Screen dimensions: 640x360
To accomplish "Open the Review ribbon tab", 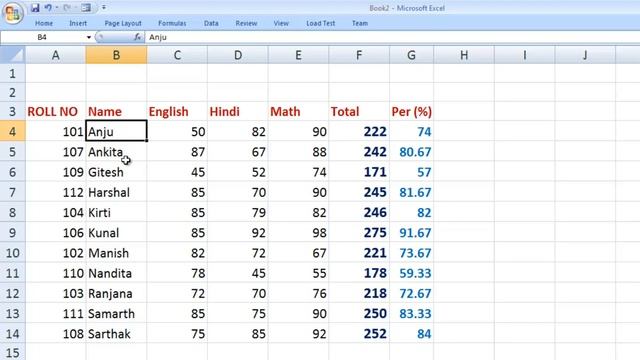I will [246, 23].
